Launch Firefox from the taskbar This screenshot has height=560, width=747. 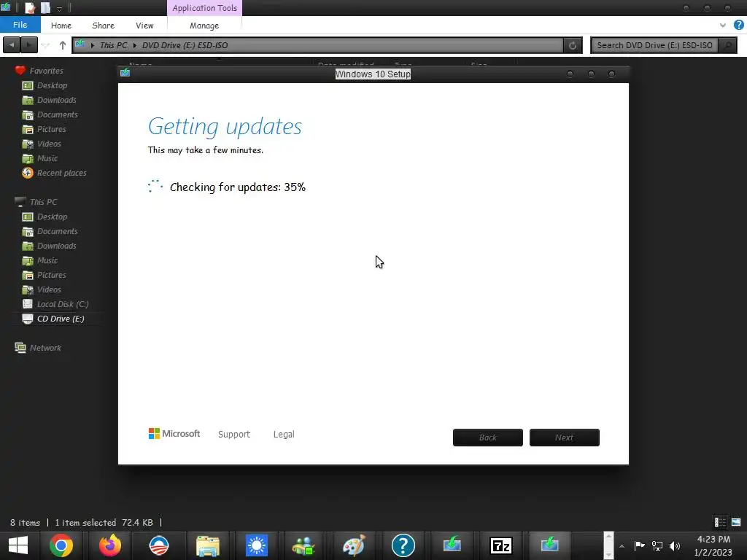pos(110,545)
